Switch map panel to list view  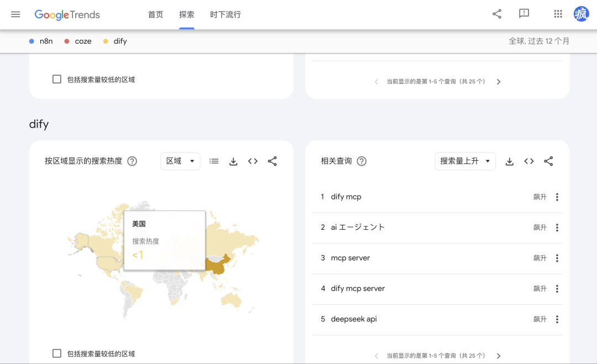(x=214, y=161)
